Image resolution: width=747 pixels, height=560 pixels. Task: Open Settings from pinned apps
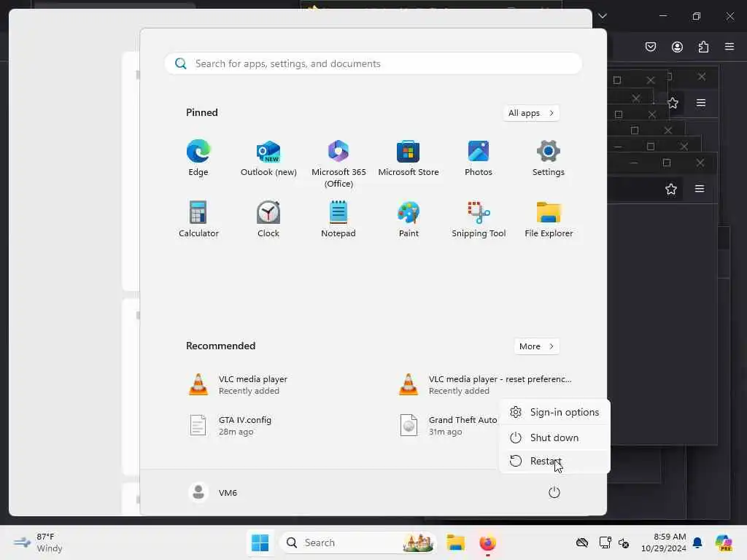(x=549, y=158)
